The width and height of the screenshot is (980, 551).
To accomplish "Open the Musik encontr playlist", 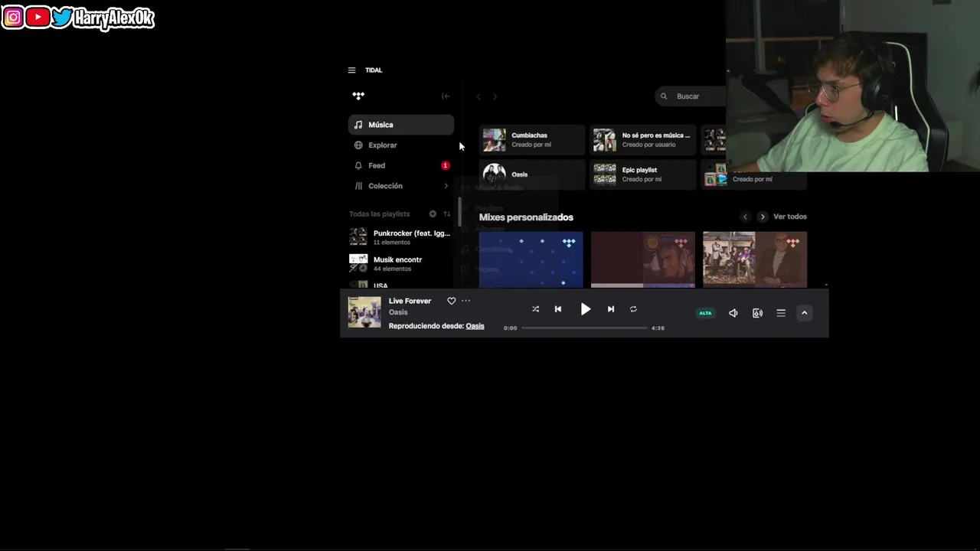I will [x=401, y=263].
